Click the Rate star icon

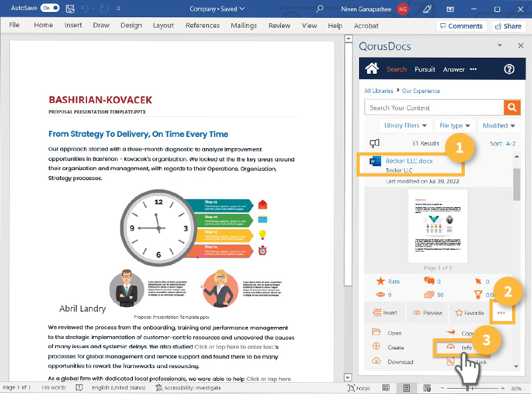tap(380, 281)
